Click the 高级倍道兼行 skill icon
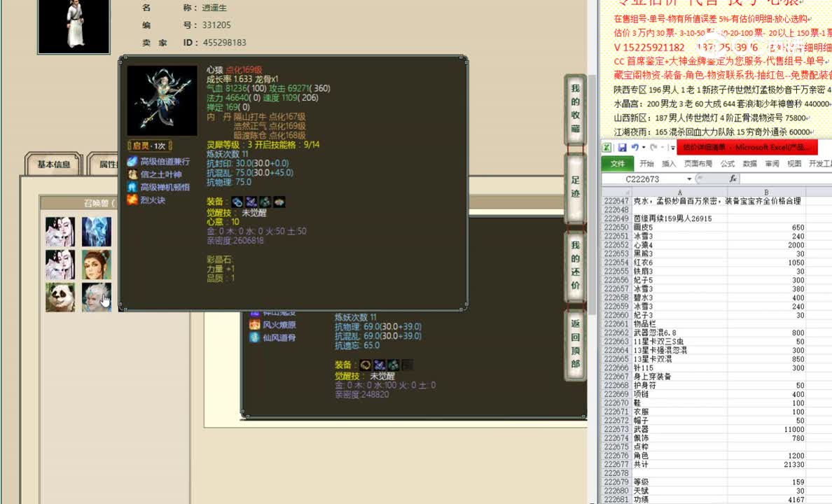Image resolution: width=832 pixels, height=504 pixels. [132, 161]
